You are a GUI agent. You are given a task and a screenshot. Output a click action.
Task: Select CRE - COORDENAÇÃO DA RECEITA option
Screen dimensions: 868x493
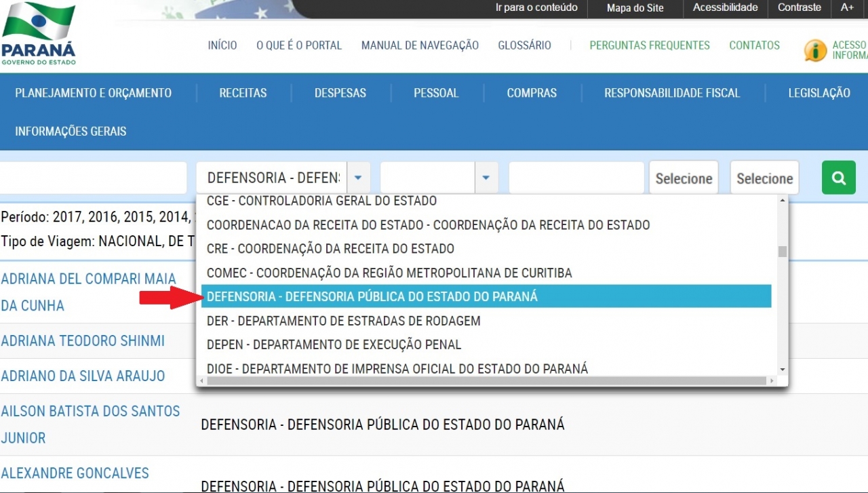[x=487, y=249]
